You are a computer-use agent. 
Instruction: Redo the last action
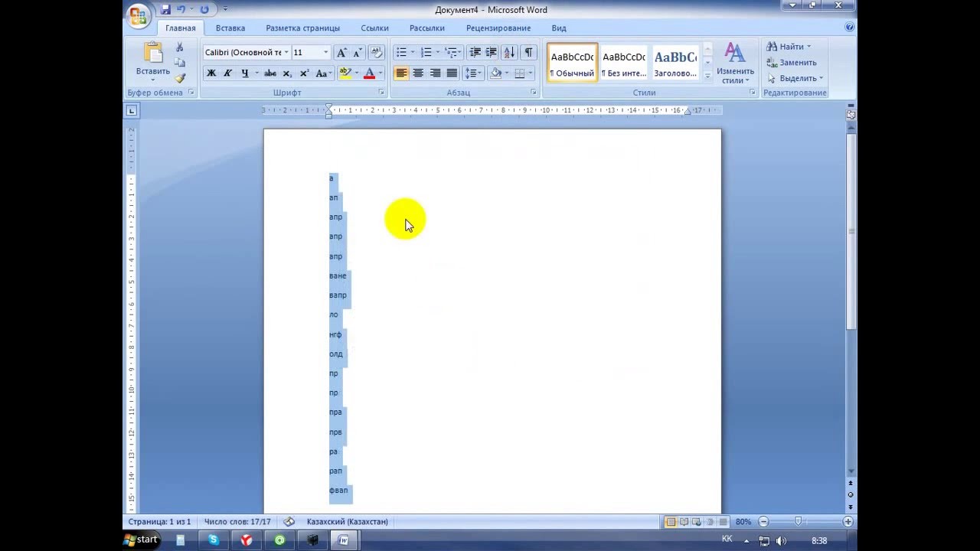204,9
